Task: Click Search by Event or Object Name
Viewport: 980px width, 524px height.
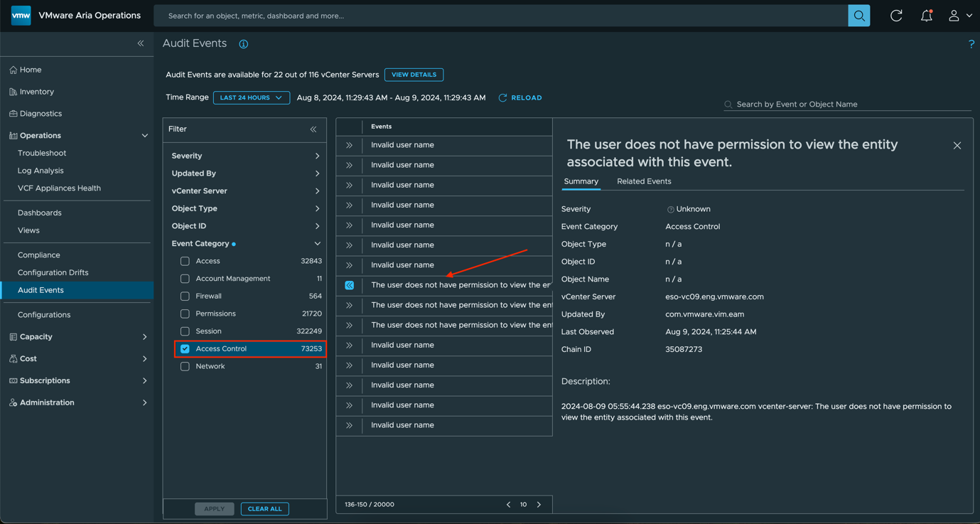Action: (x=847, y=105)
